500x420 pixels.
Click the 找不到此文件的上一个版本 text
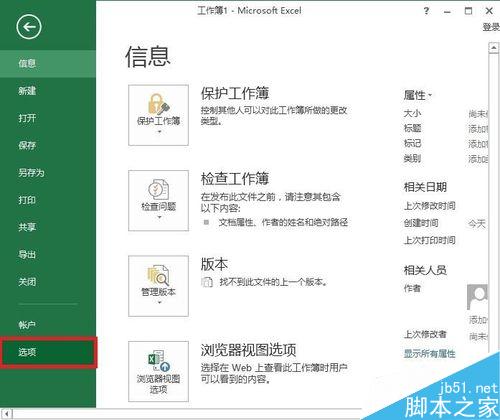click(273, 282)
